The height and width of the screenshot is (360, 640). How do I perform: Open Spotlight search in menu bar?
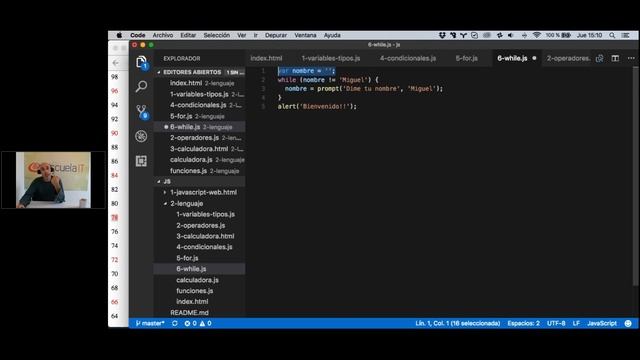[612, 36]
